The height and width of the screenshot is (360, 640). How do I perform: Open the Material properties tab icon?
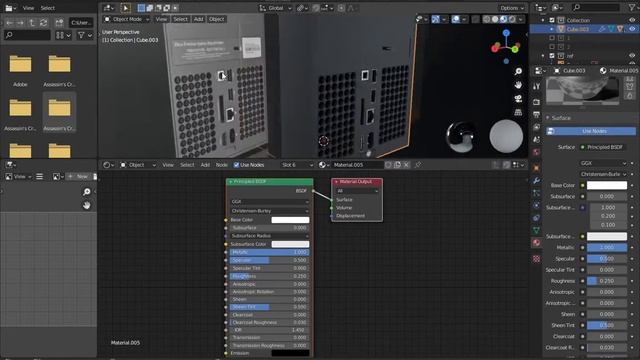536,243
